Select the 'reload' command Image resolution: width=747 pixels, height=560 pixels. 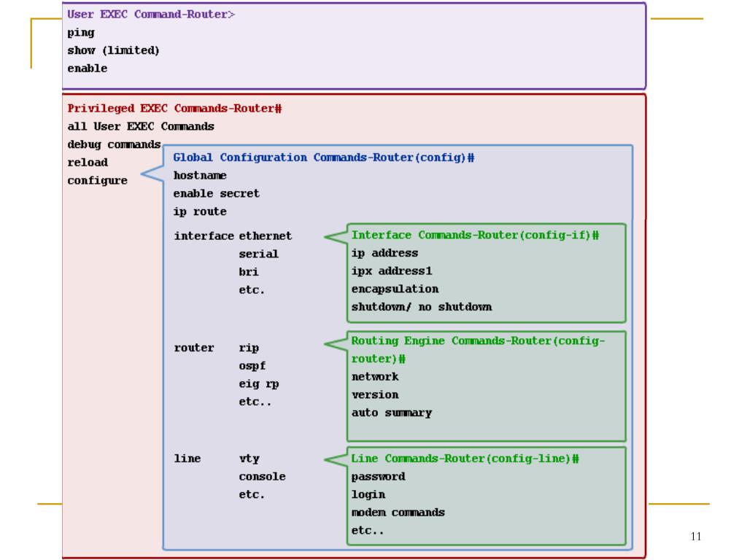point(88,163)
